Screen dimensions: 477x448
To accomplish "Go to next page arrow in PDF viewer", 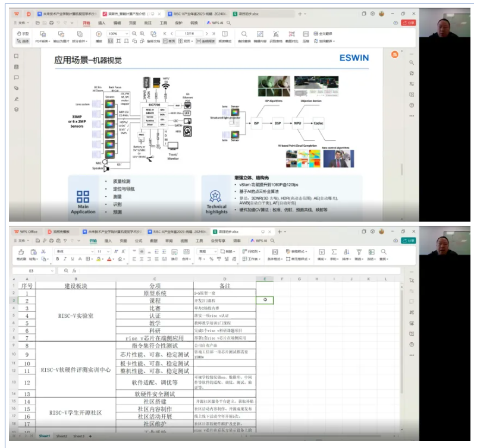I will (x=205, y=34).
